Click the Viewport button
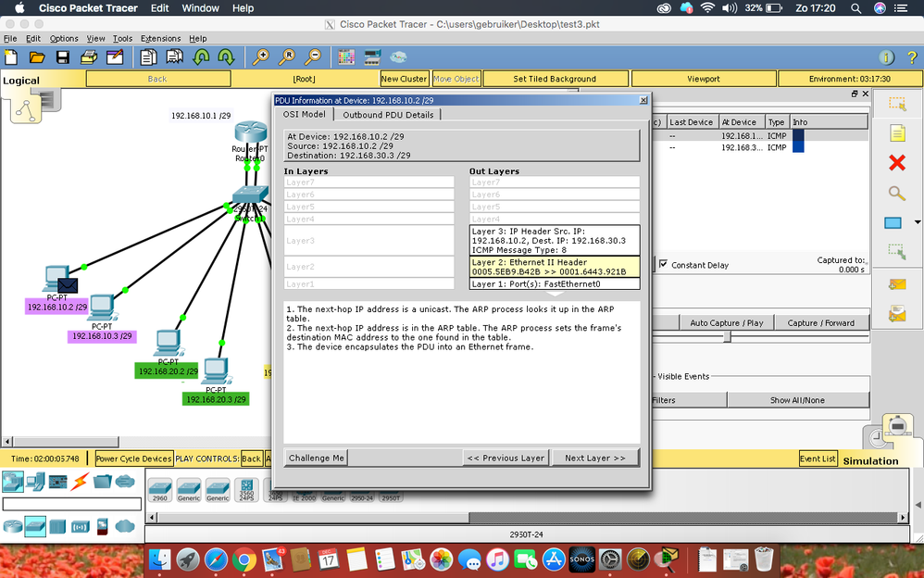The width and height of the screenshot is (924, 578). coord(703,79)
